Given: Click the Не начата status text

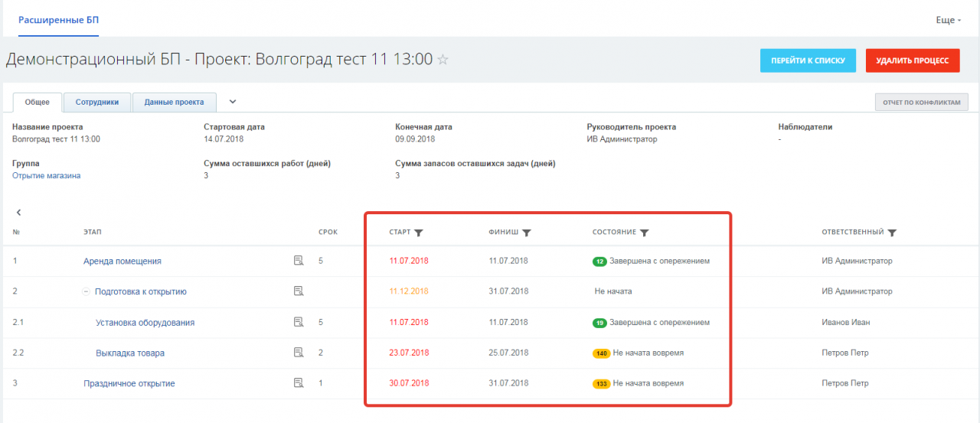Looking at the screenshot, I should tap(613, 291).
